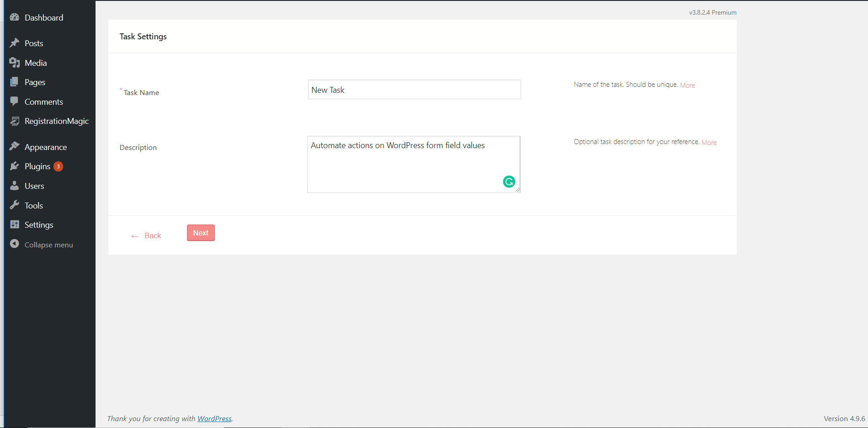Open More link for description help
Image resolution: width=868 pixels, height=428 pixels.
[x=708, y=142]
